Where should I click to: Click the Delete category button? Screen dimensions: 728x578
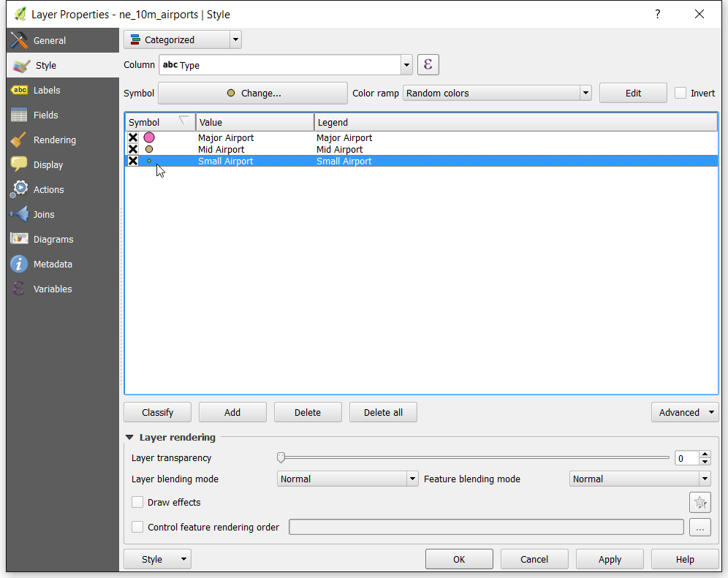click(308, 412)
